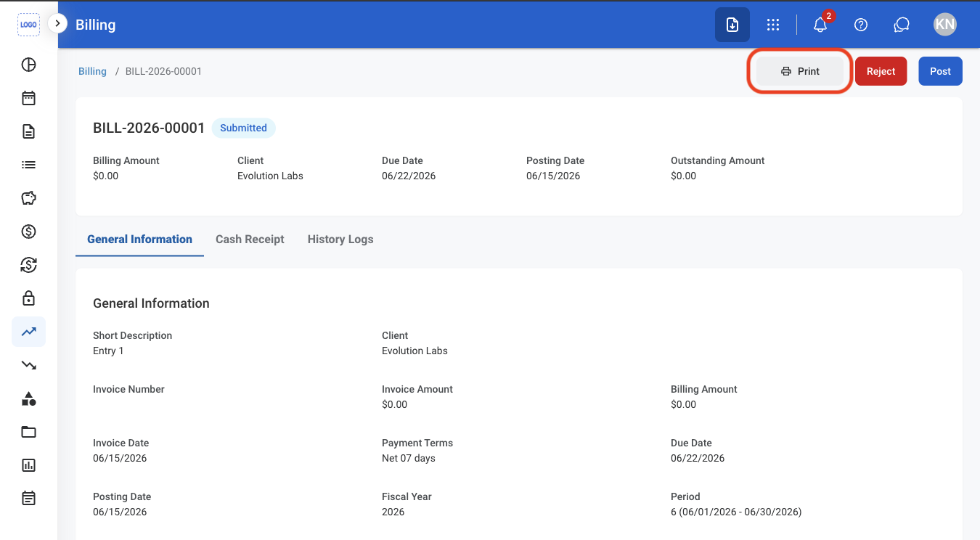Open the chat bubbles icon in header
This screenshot has width=980, height=540.
pyautogui.click(x=902, y=25)
